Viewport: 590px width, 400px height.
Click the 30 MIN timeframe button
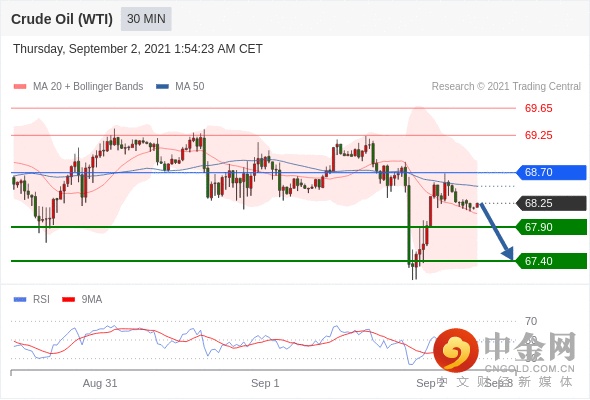tap(146, 19)
